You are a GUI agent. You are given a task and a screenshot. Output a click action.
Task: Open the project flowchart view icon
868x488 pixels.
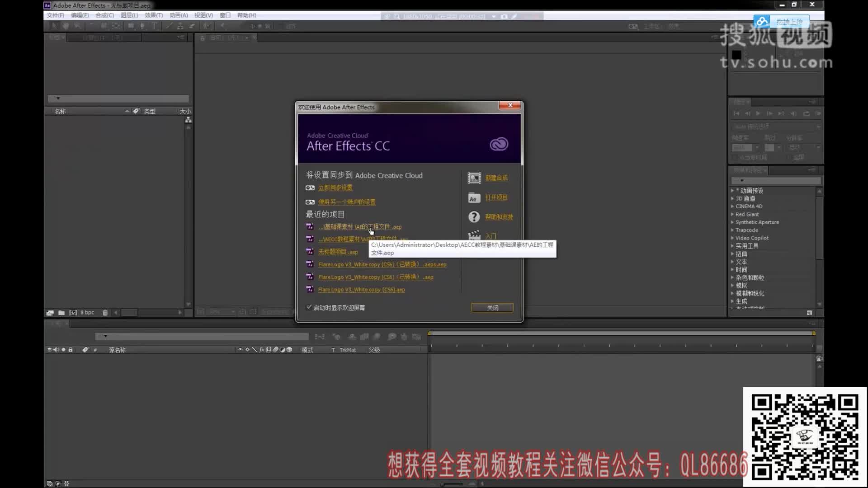pyautogui.click(x=188, y=120)
